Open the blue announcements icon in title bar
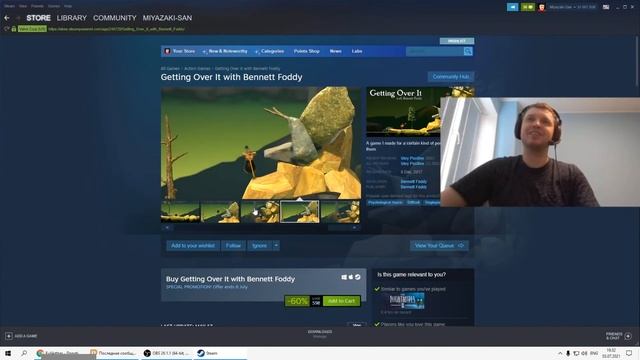Viewport: 640px width, 360px height. pos(512,7)
